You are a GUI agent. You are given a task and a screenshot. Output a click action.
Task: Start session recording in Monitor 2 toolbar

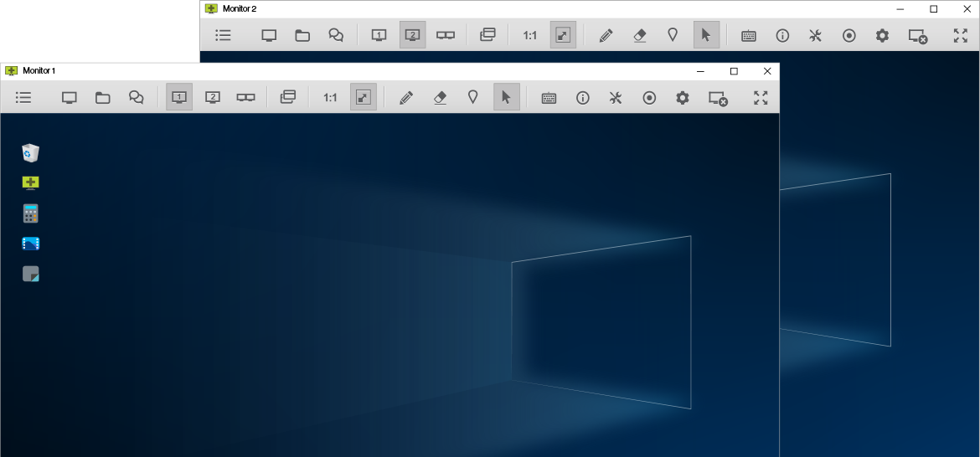pos(848,36)
